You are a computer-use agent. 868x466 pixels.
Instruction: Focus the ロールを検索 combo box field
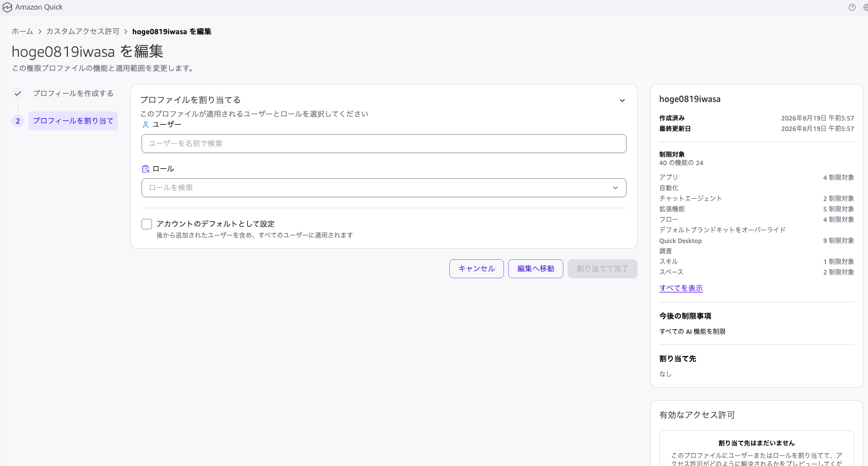(x=383, y=188)
